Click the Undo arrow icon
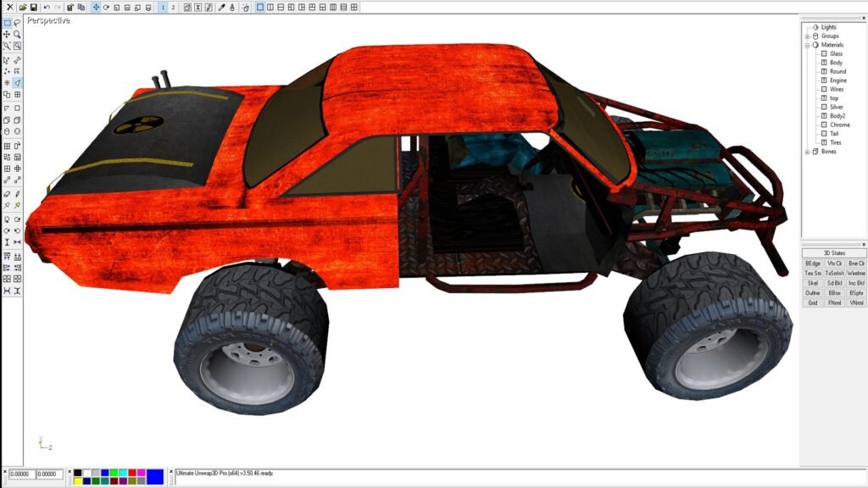The image size is (868, 488). [47, 7]
